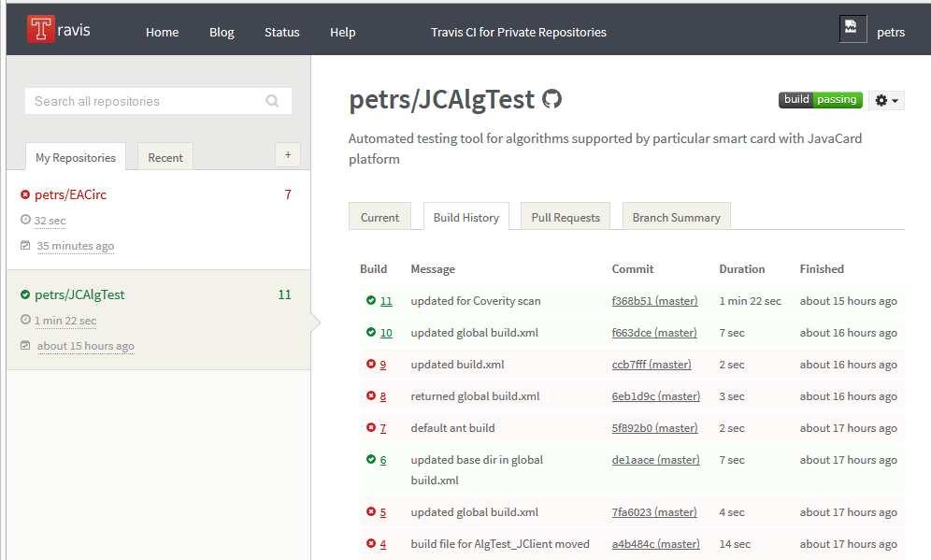Viewport: 931px width, 560px height.
Task: Click the red failed icon of build 4
Action: click(371, 543)
